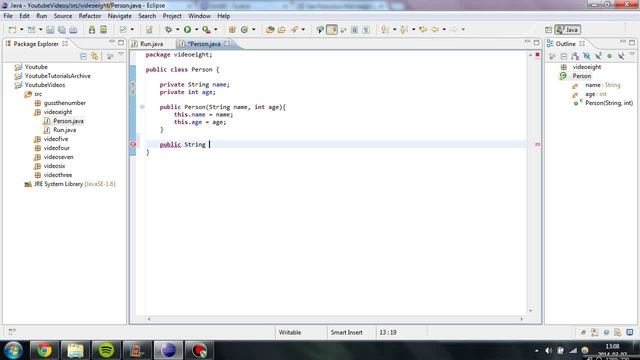Toggle Sort alphabetically in Outline
640x360 pixels.
(575, 56)
